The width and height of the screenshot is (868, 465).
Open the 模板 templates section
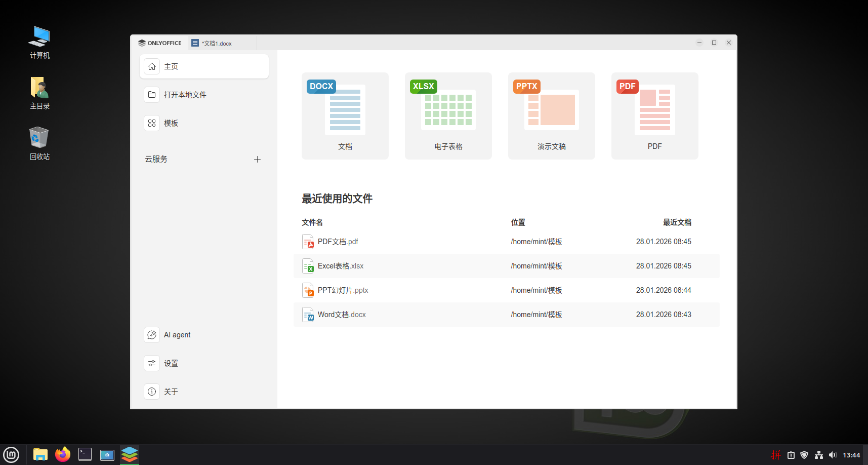[170, 123]
